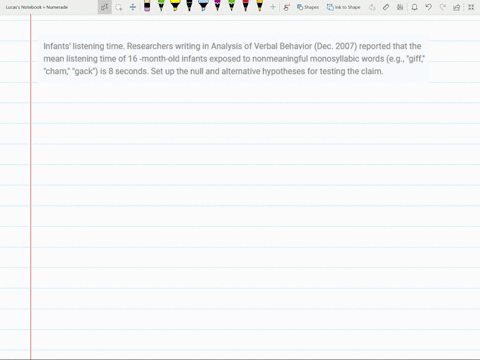This screenshot has height=360, width=480.
Task: Click the text 'Set up the null'
Action: point(178,71)
